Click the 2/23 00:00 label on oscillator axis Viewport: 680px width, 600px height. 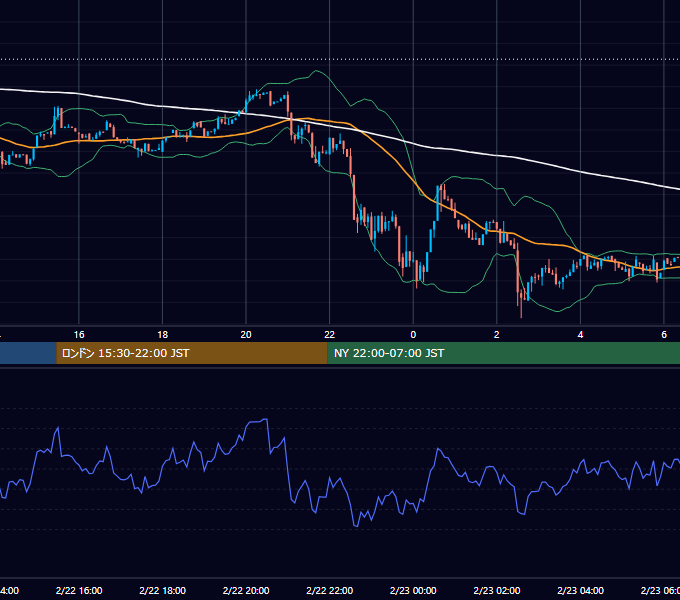click(x=413, y=590)
